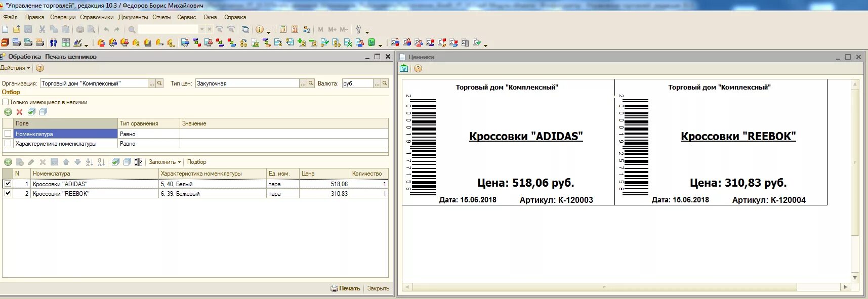Click the price cell 518,06
The height and width of the screenshot is (299, 868).
click(324, 184)
